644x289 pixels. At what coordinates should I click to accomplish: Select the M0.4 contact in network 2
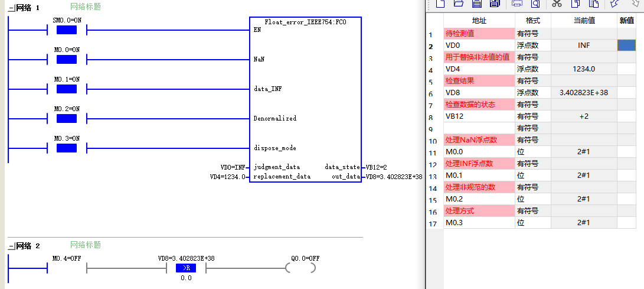67,268
